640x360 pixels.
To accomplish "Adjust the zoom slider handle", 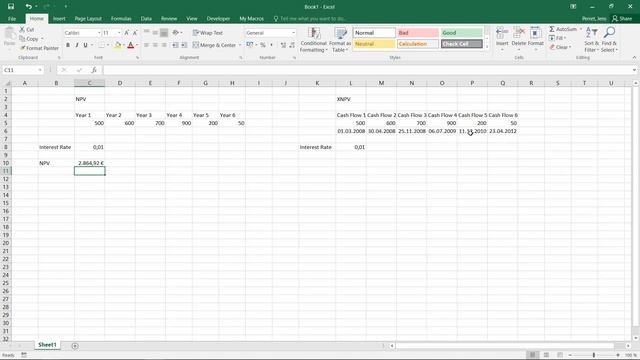I will pyautogui.click(x=594, y=355).
